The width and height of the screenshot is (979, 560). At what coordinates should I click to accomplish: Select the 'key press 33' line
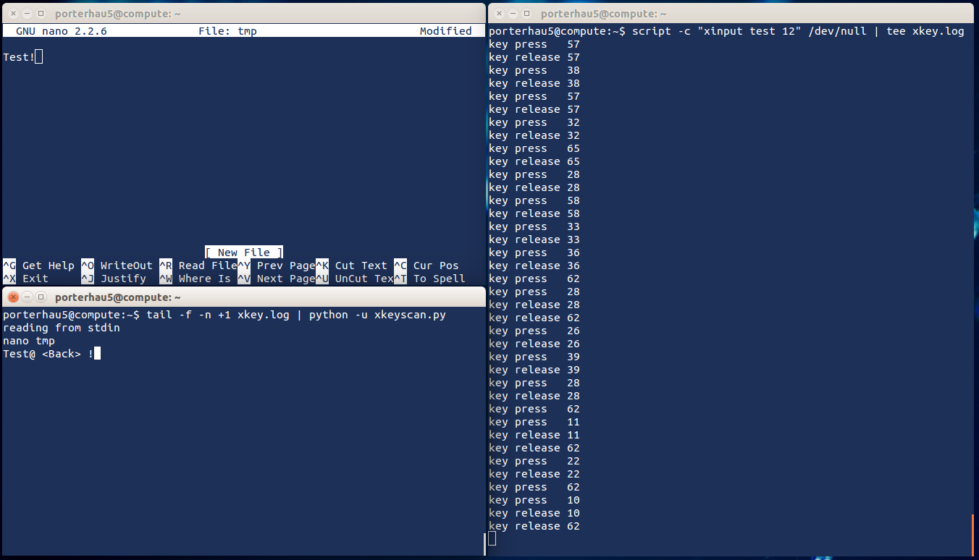(x=534, y=226)
